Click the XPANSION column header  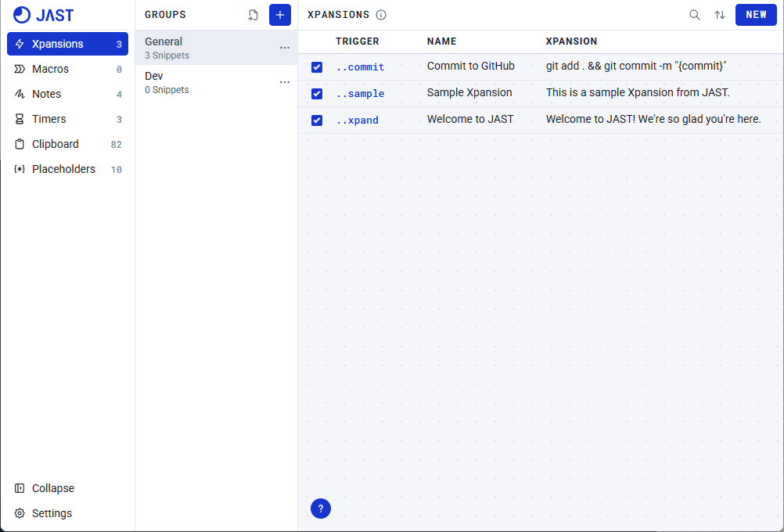point(571,41)
